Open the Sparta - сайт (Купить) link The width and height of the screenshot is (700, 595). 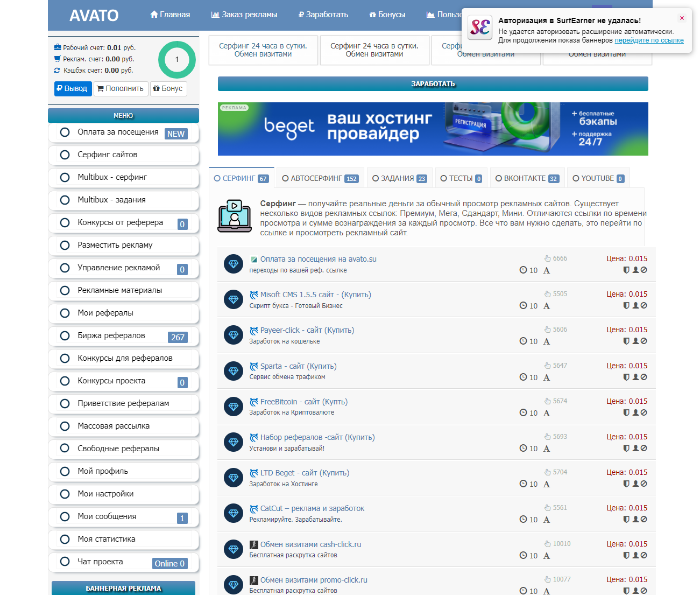299,366
